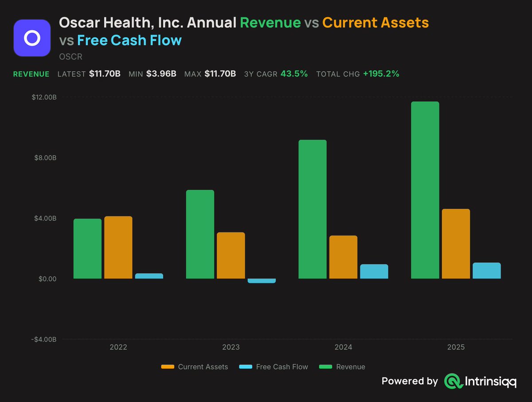This screenshot has width=532, height=402.
Task: Click 'Oscar Health, Inc. Annual' title text
Action: pos(148,23)
